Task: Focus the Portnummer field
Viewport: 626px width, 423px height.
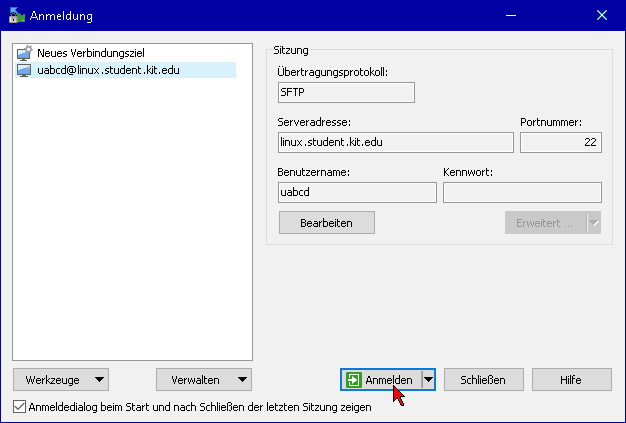Action: pyautogui.click(x=560, y=142)
